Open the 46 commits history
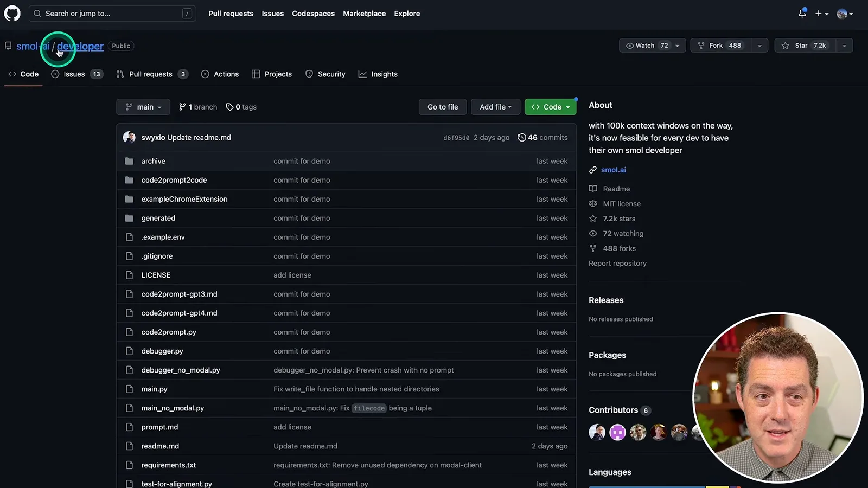The width and height of the screenshot is (868, 488). point(542,137)
